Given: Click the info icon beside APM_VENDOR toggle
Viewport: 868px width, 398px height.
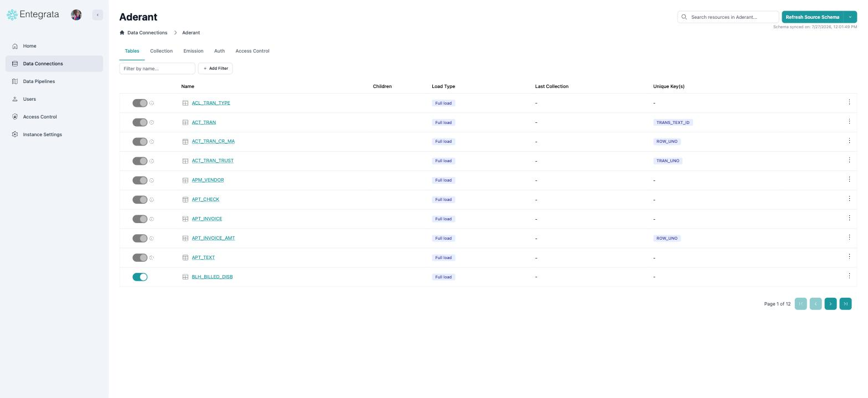Looking at the screenshot, I should [152, 180].
